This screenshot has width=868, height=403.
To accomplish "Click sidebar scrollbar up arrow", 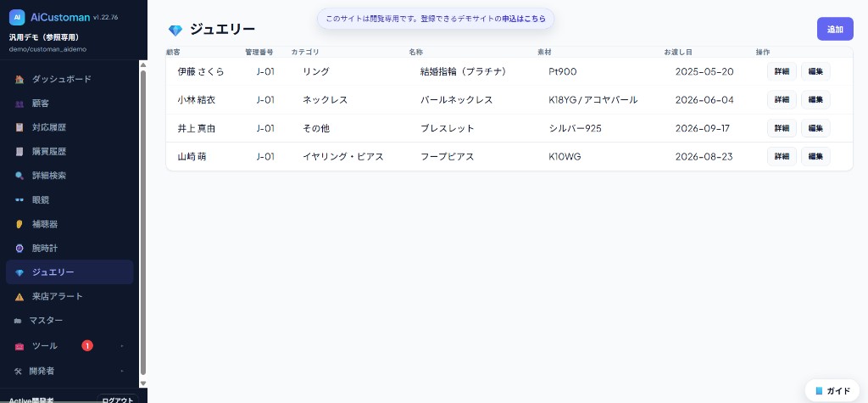I will 142,64.
